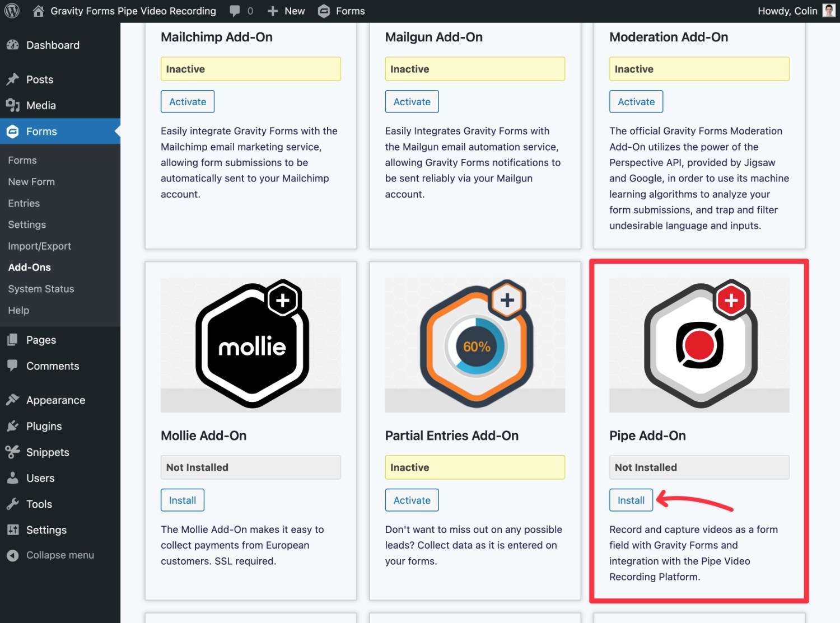
Task: Click the Mailgun Add-On heading
Action: click(434, 37)
